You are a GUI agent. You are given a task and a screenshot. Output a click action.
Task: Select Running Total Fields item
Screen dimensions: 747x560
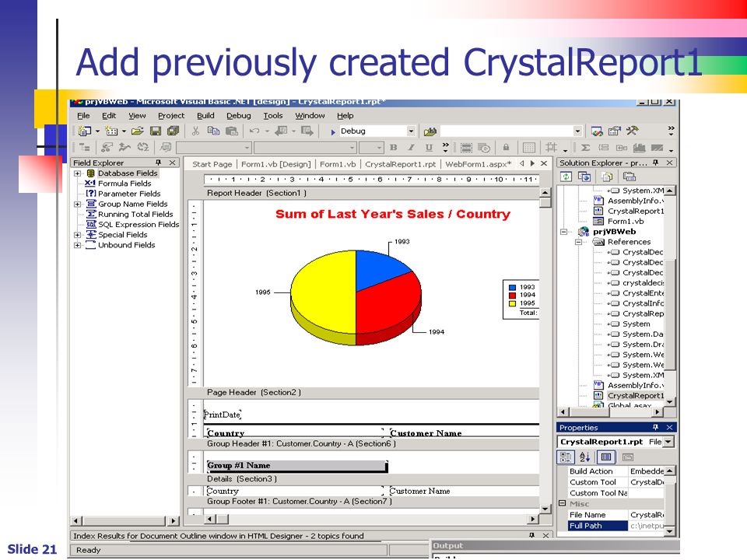pyautogui.click(x=135, y=215)
